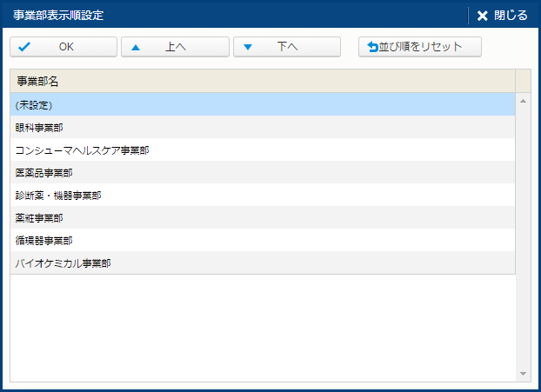Choose the 医薬品事業部 entry
The width and height of the screenshot is (541, 392).
click(x=261, y=173)
